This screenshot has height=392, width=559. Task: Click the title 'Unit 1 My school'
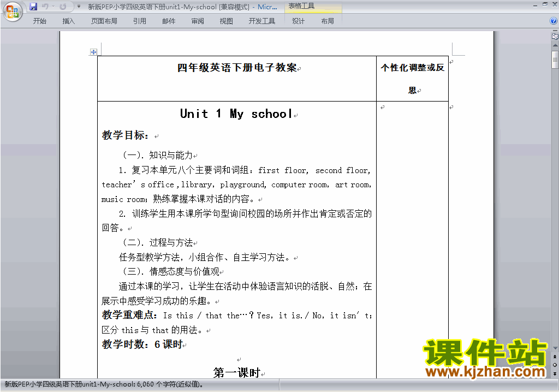coord(236,114)
